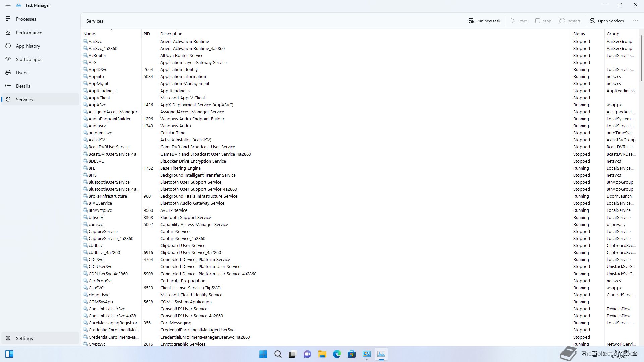The height and width of the screenshot is (362, 644).
Task: Open the App history page
Action: coord(40,46)
